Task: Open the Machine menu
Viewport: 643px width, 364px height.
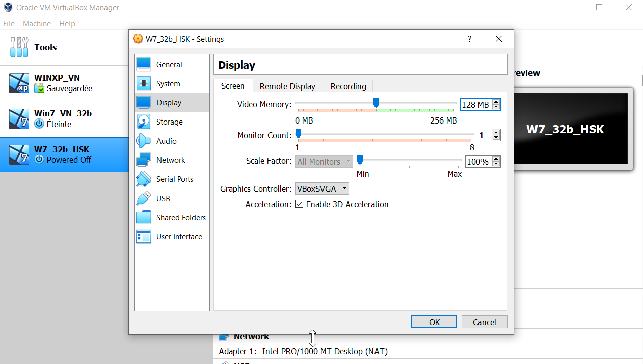Action: [37, 23]
